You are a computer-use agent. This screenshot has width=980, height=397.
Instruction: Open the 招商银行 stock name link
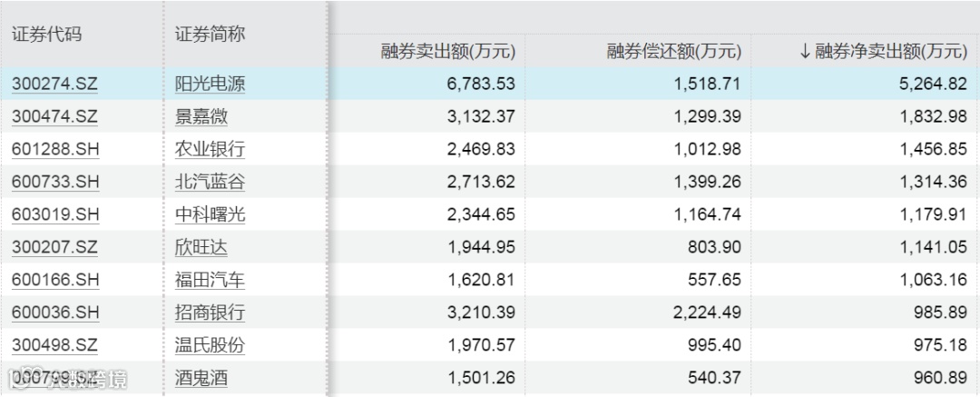210,313
